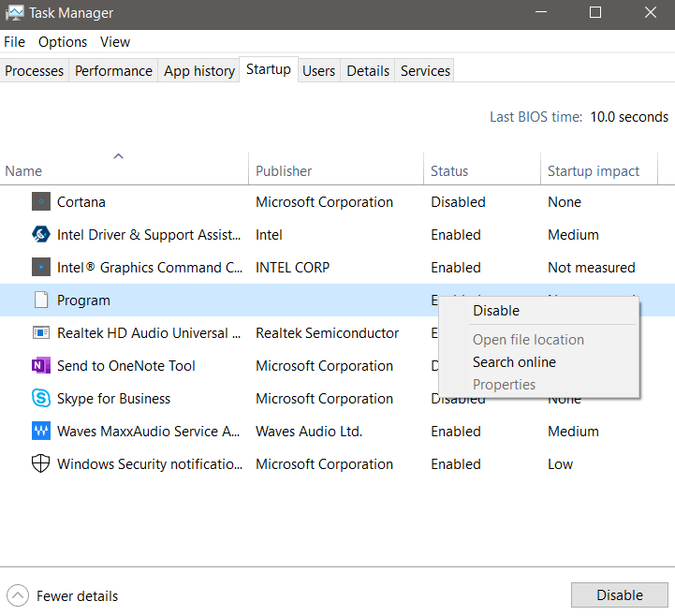
Task: Click INTEL CORP publisher cell
Action: (292, 268)
